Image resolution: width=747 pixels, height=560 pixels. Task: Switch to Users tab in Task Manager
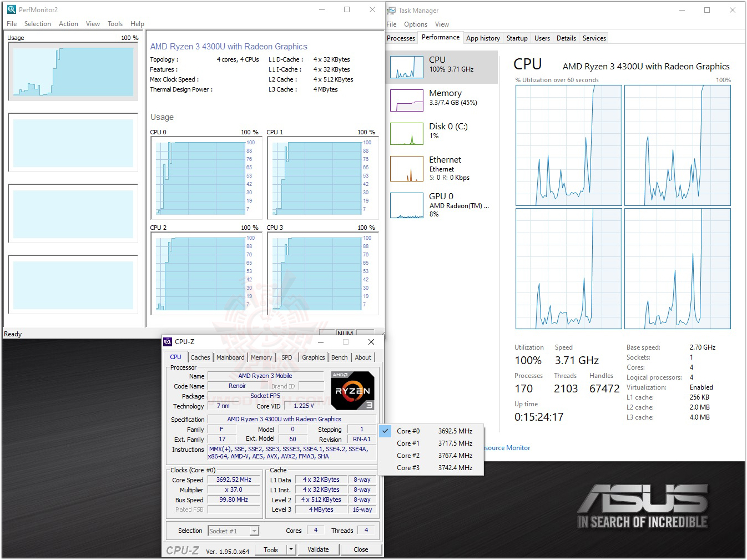[x=542, y=38]
